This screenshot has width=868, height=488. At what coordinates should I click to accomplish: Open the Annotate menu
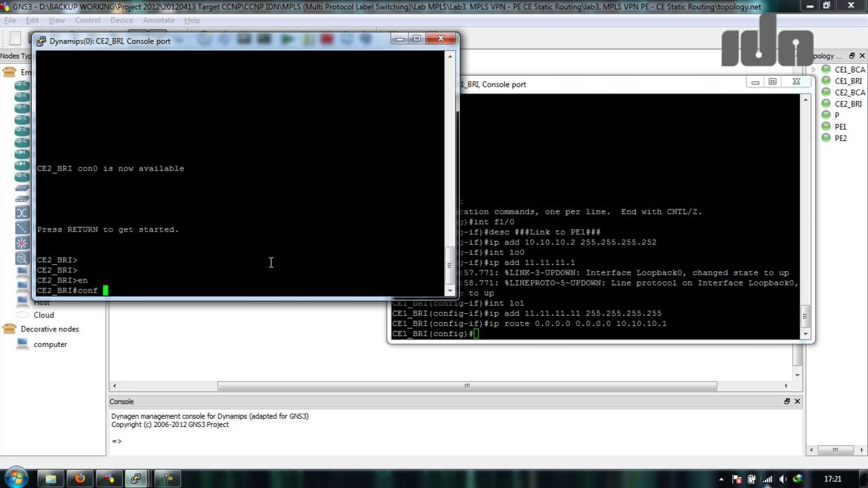159,20
